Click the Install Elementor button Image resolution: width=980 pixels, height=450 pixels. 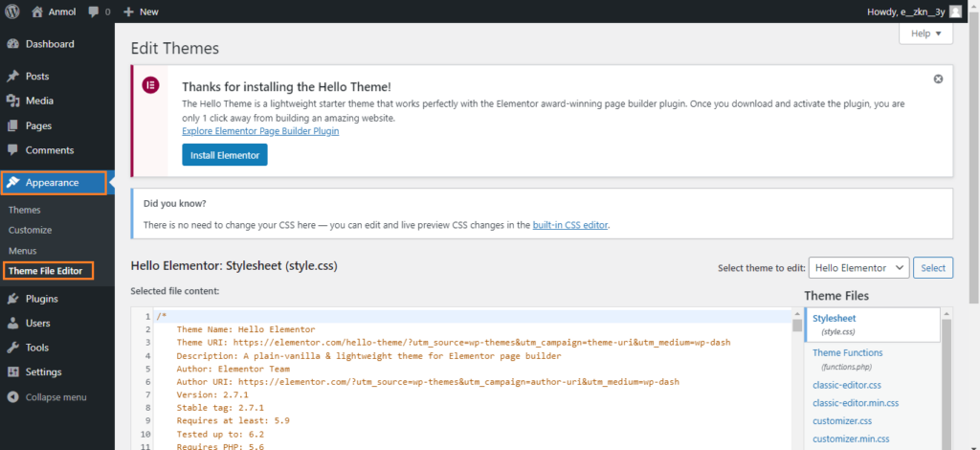(x=224, y=155)
